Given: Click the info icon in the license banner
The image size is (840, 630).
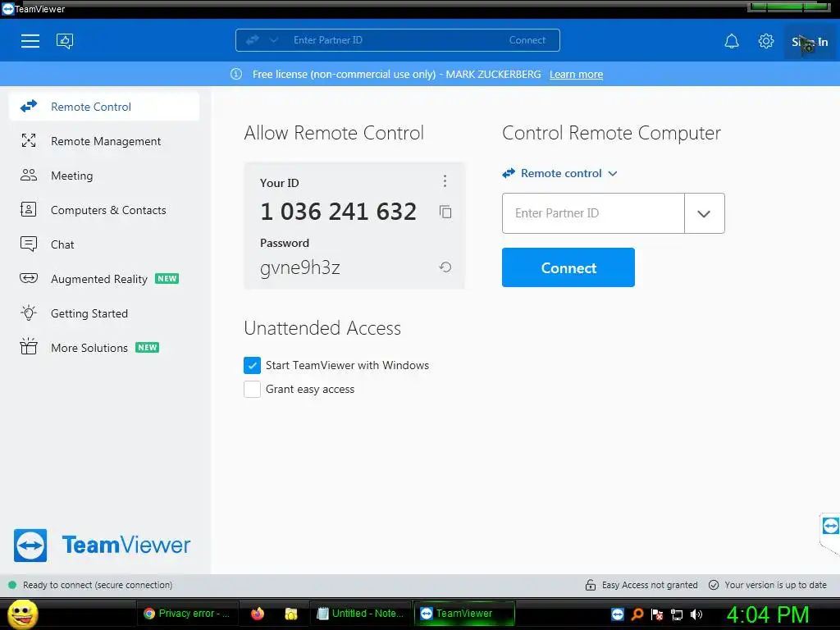Looking at the screenshot, I should tap(236, 74).
